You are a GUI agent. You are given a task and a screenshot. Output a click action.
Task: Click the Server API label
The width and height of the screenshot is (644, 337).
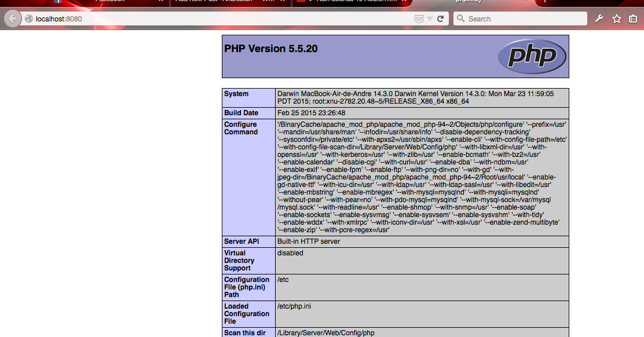pyautogui.click(x=241, y=241)
